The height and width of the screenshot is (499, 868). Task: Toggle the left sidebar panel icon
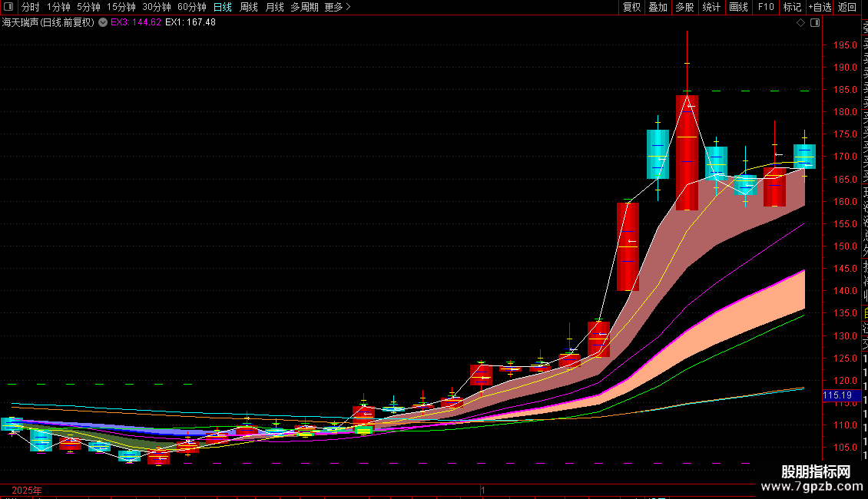[8, 7]
